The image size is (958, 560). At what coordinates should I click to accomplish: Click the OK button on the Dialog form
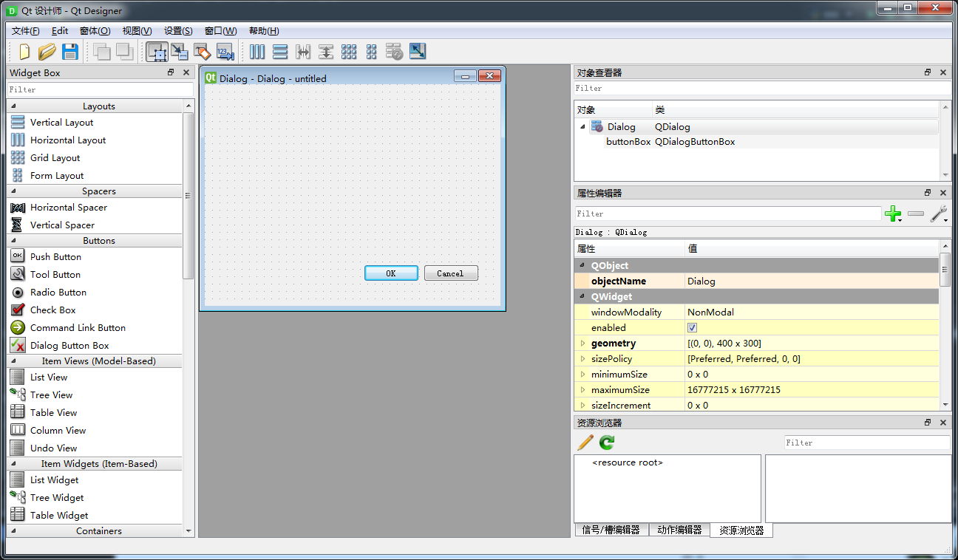(x=391, y=273)
